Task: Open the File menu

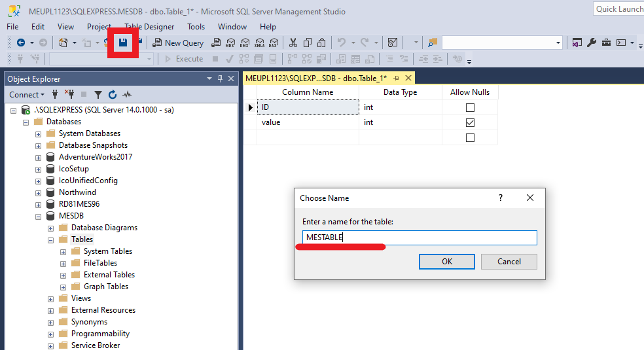Action: 12,27
